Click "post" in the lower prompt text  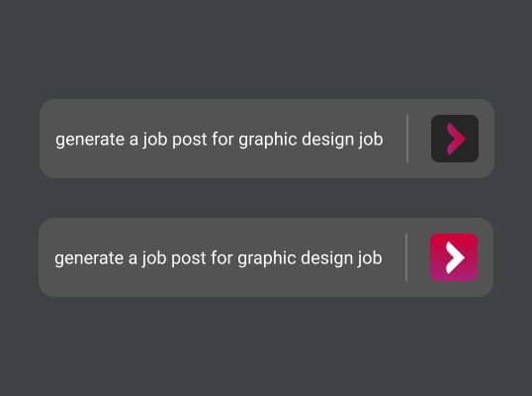tap(188, 258)
